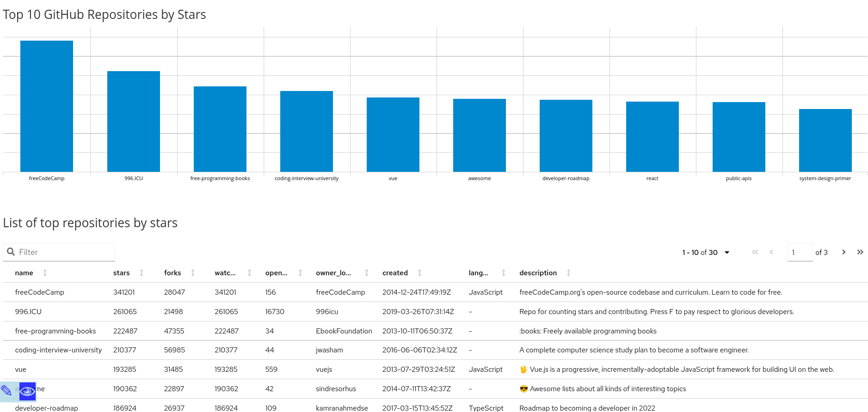This screenshot has height=412, width=868.
Task: Jump to first page double arrow
Action: coord(755,252)
